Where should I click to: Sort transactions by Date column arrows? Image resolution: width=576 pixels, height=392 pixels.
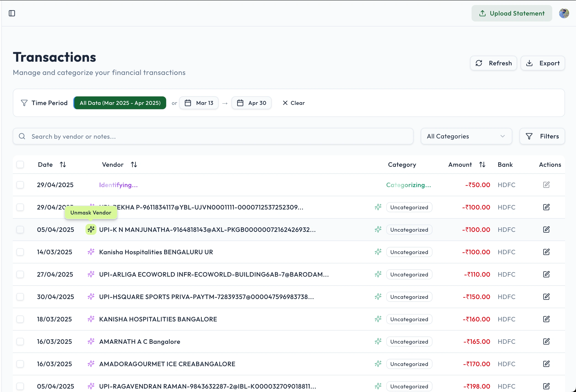tap(63, 164)
